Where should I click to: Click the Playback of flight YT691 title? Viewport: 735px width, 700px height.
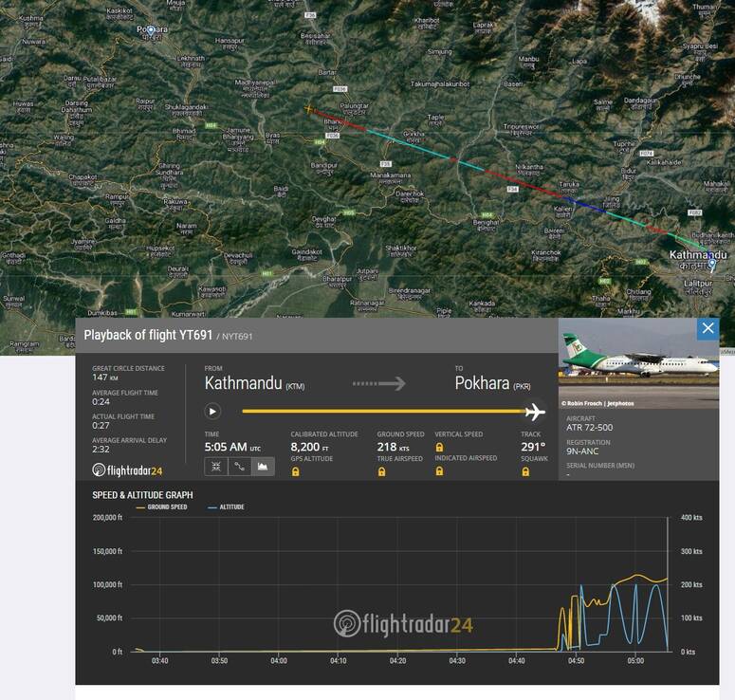click(x=148, y=335)
